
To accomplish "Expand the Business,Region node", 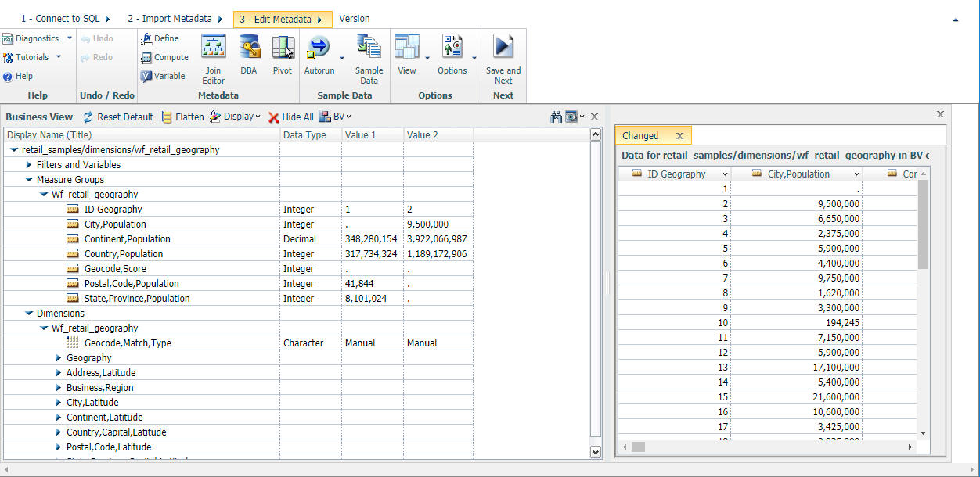I will tap(59, 388).
